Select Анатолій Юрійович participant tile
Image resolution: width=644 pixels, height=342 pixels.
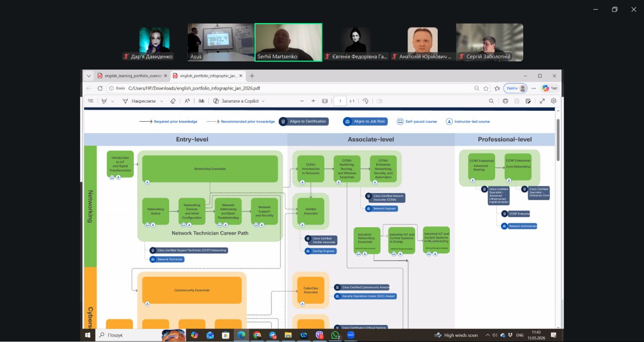pos(422,42)
